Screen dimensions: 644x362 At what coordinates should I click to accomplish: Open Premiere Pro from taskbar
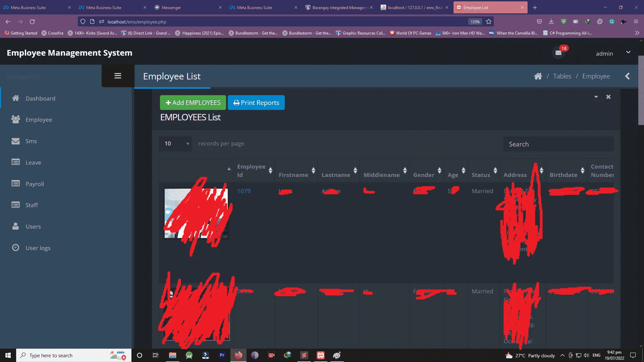pyautogui.click(x=222, y=355)
